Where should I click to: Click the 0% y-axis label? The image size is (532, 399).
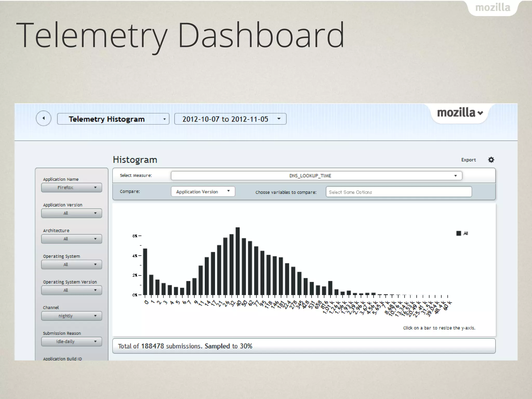[x=135, y=295]
